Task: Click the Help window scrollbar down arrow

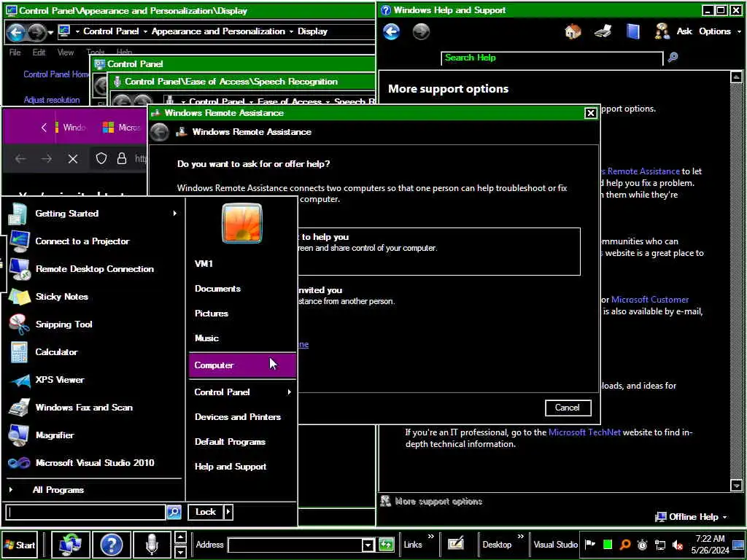Action: click(736, 485)
